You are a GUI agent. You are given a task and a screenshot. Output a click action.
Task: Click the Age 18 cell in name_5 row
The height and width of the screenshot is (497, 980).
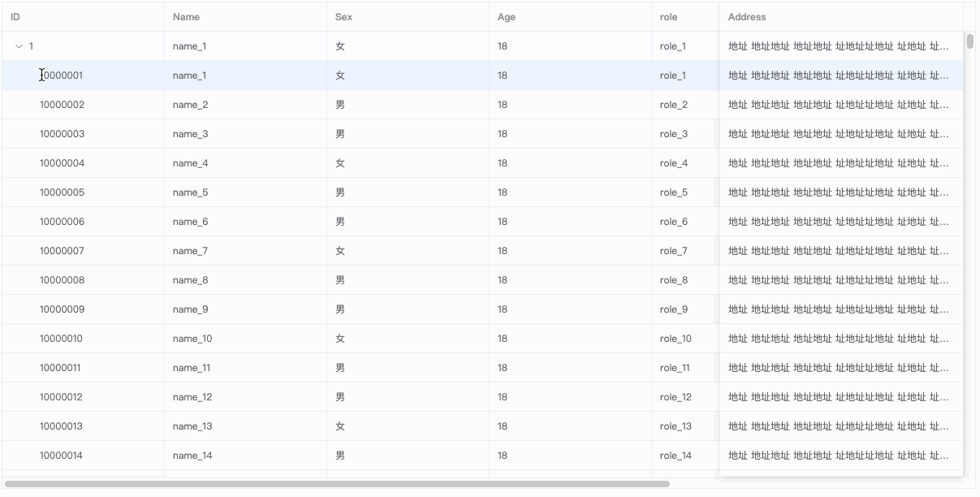click(x=570, y=192)
